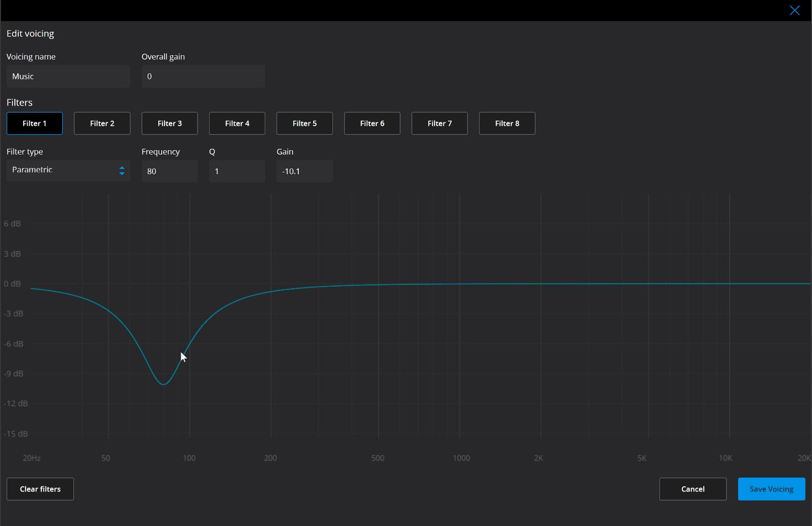This screenshot has height=526, width=812.
Task: Open Filter 7
Action: coord(439,123)
